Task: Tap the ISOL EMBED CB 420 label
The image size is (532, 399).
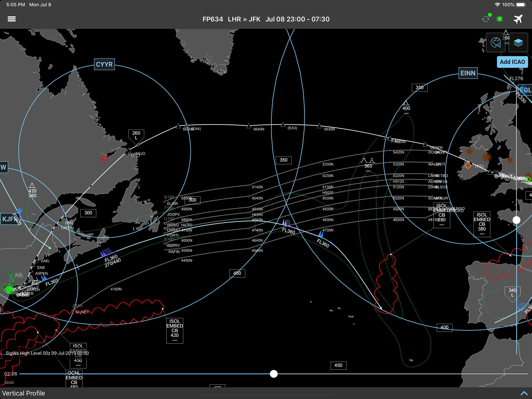Action: pos(175,330)
